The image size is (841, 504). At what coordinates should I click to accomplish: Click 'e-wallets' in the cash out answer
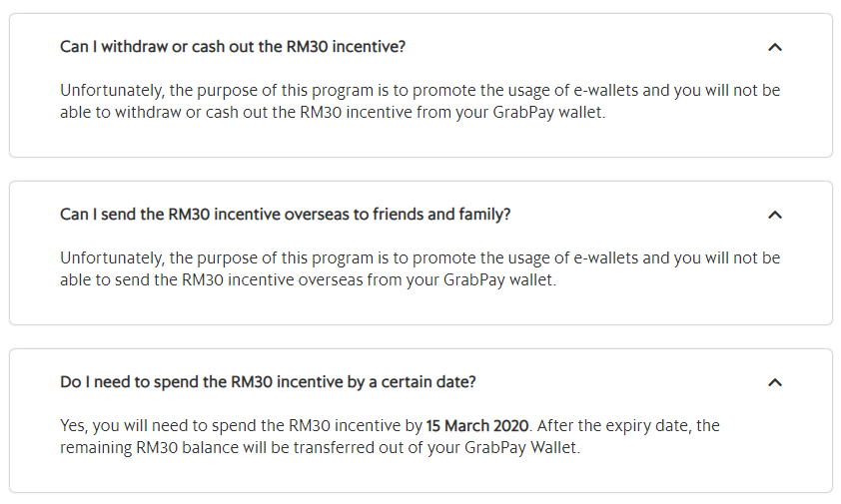tap(604, 90)
